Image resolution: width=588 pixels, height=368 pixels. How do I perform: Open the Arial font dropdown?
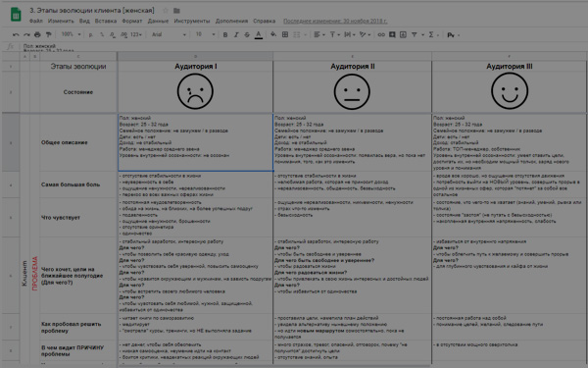click(169, 34)
